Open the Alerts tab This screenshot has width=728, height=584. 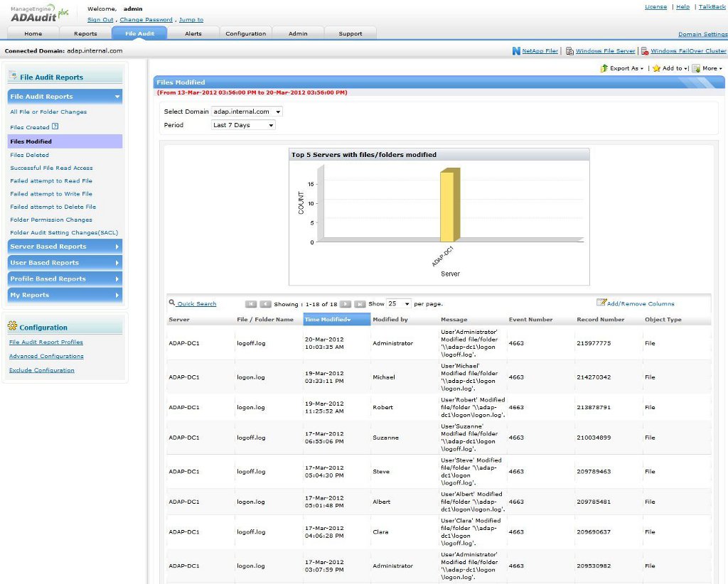[193, 33]
